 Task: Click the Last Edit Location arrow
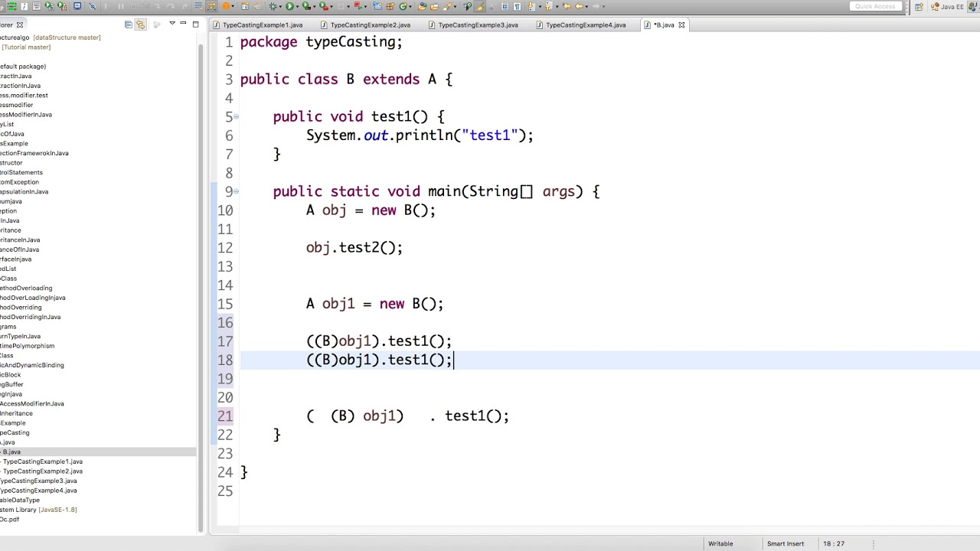[567, 6]
